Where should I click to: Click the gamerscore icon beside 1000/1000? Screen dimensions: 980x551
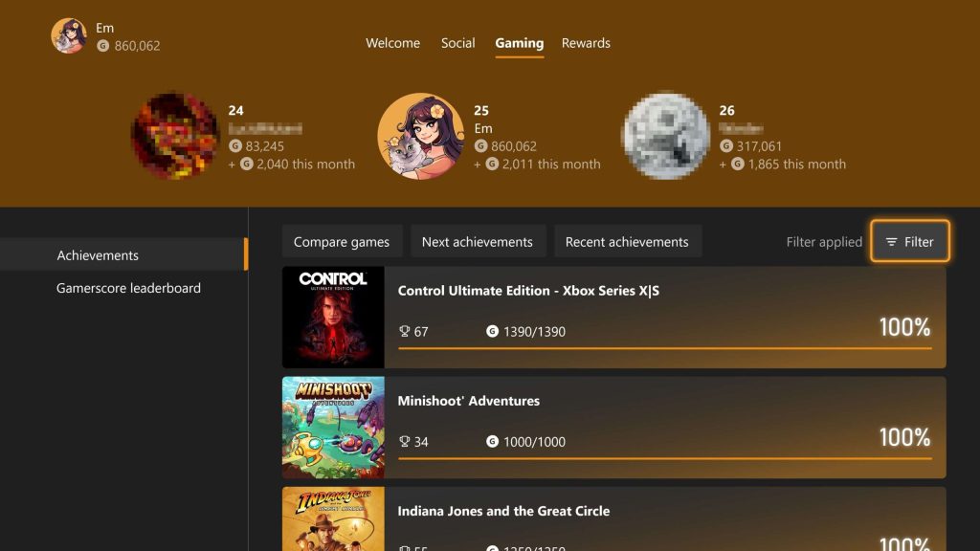tap(493, 441)
